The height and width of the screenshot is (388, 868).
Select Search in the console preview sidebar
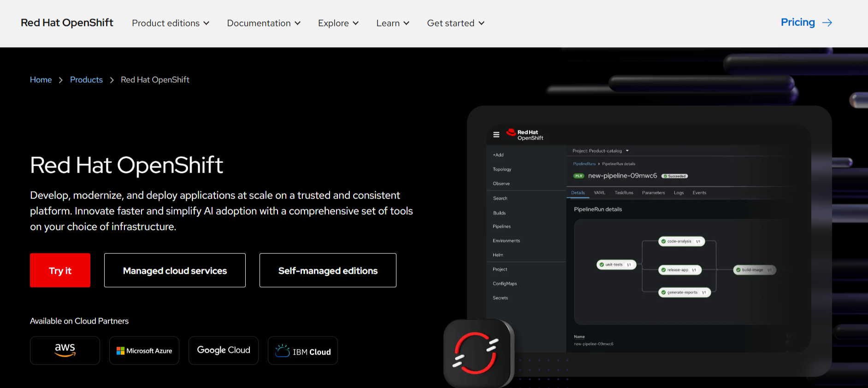[x=500, y=198]
